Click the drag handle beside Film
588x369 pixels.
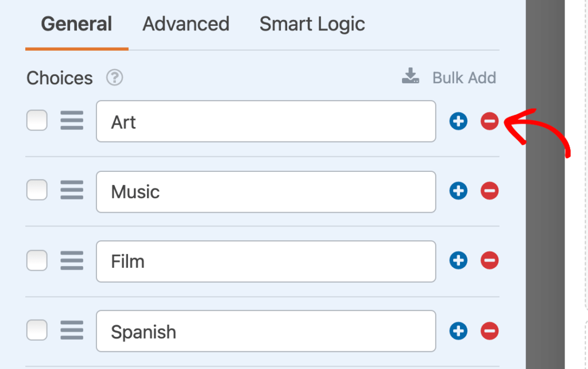point(72,260)
